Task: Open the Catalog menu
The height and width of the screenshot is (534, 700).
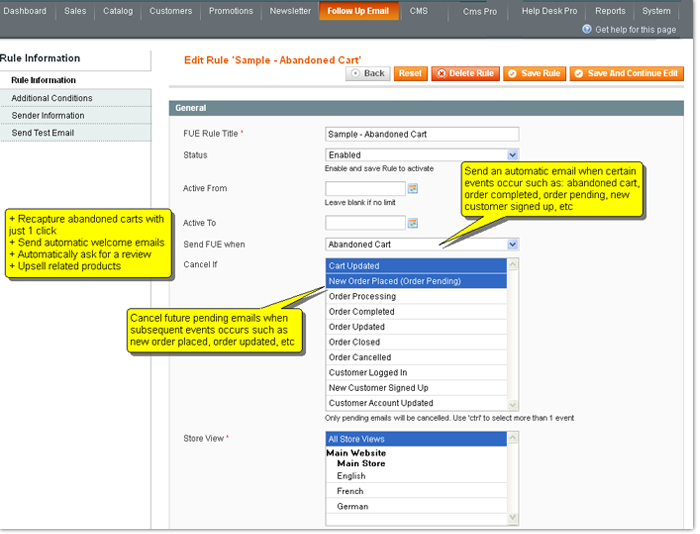Action: [x=118, y=11]
